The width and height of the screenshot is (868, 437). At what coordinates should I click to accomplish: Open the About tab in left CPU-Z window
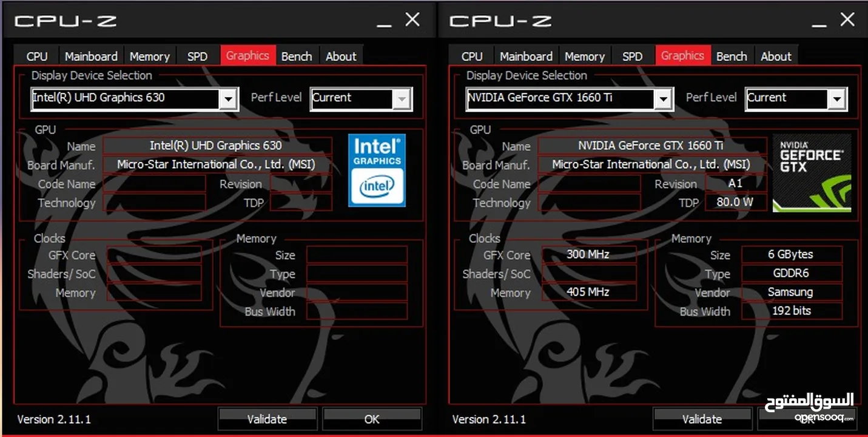[x=341, y=56]
